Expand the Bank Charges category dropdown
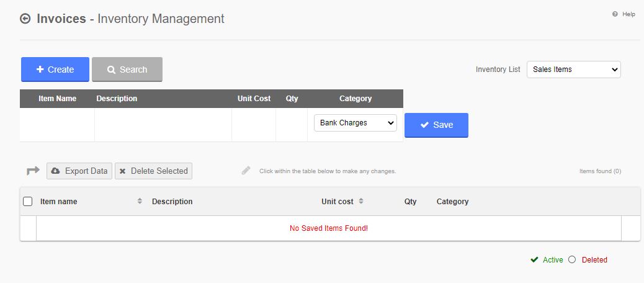 click(x=356, y=123)
